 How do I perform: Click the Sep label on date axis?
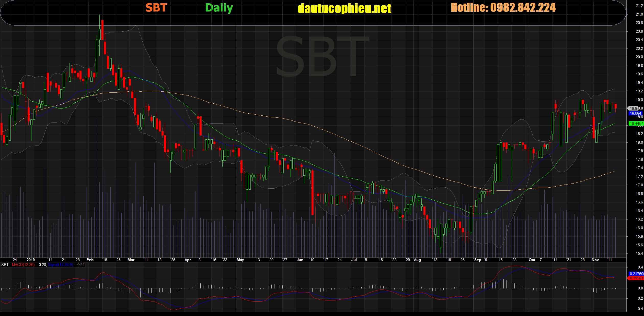coord(477,260)
